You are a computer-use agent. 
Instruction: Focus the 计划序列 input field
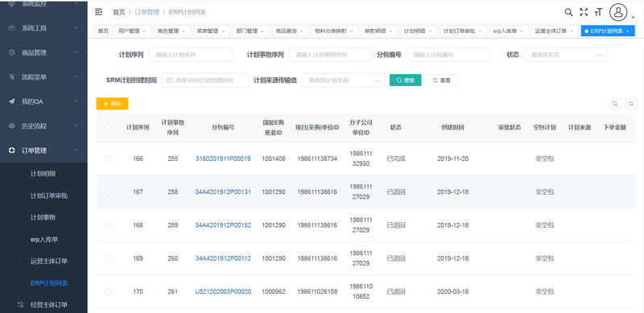[191, 55]
